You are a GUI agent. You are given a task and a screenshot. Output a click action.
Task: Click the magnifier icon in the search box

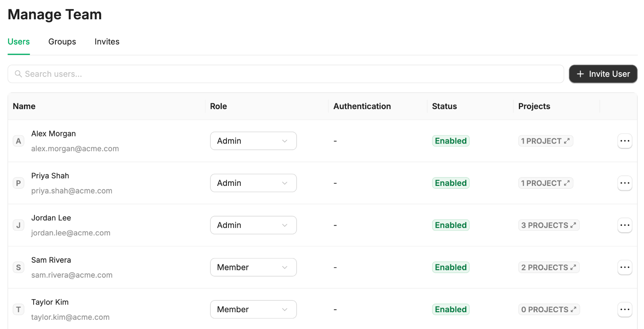click(x=18, y=74)
